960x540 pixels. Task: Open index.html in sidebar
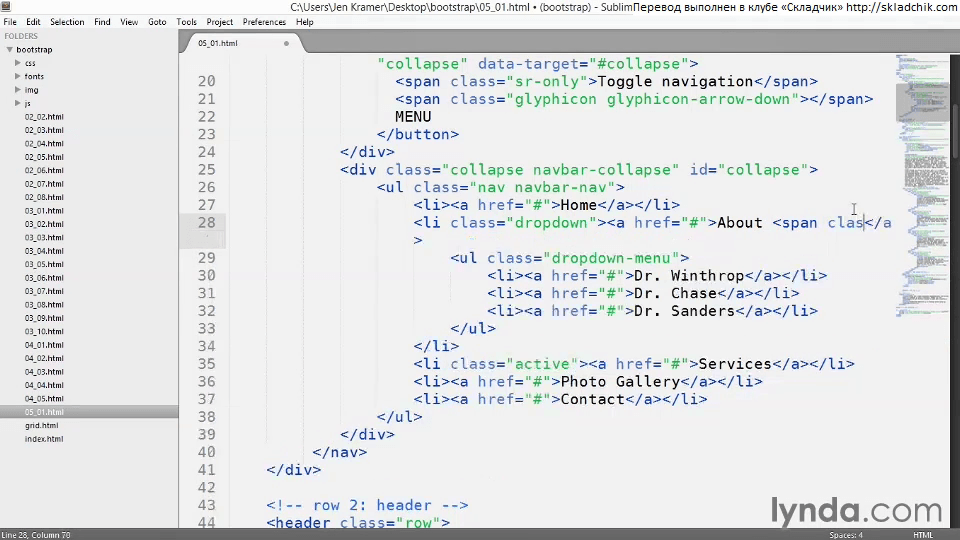[x=44, y=439]
